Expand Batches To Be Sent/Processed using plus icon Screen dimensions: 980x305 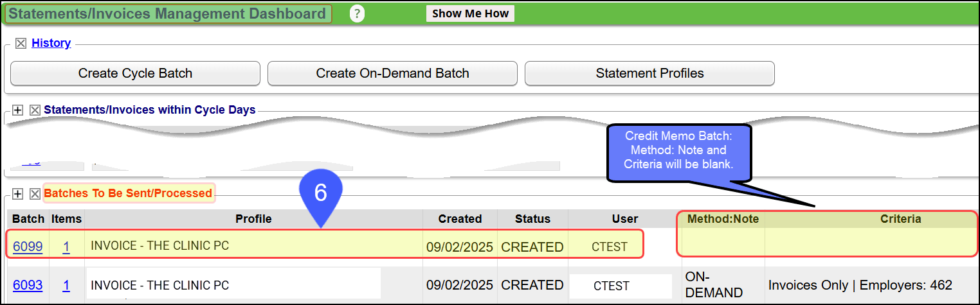pos(18,193)
